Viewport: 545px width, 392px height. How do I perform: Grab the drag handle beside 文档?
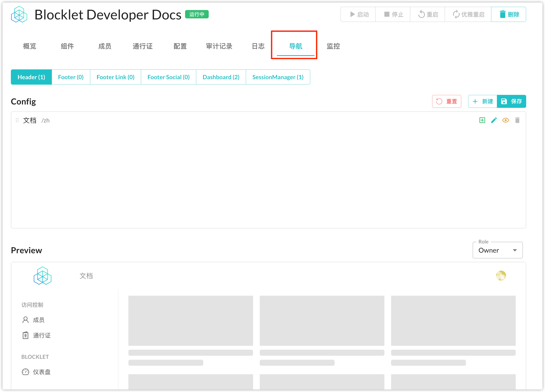[x=17, y=120]
